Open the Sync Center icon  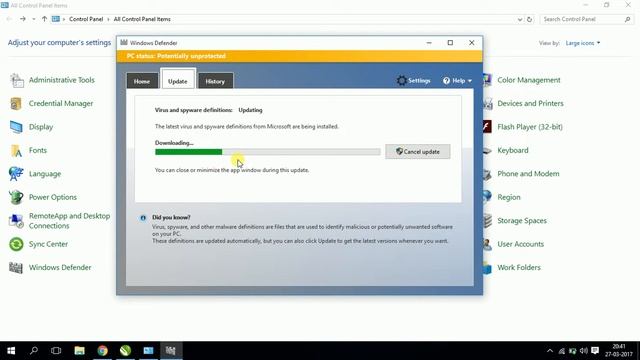[16, 244]
